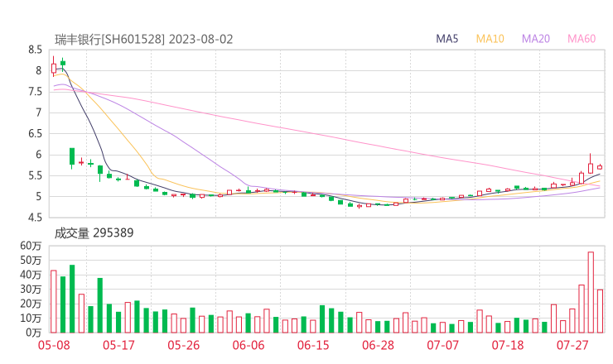Viewport: 613px width, 364px height.
Task: Select the first red candlestick near price 8
Action: tap(54, 67)
